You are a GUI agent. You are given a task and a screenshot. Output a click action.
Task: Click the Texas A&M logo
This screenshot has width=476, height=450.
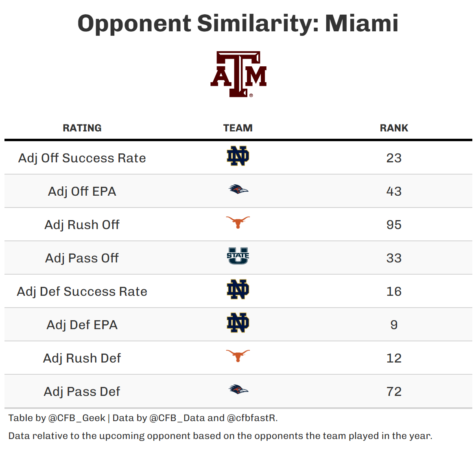point(238,74)
